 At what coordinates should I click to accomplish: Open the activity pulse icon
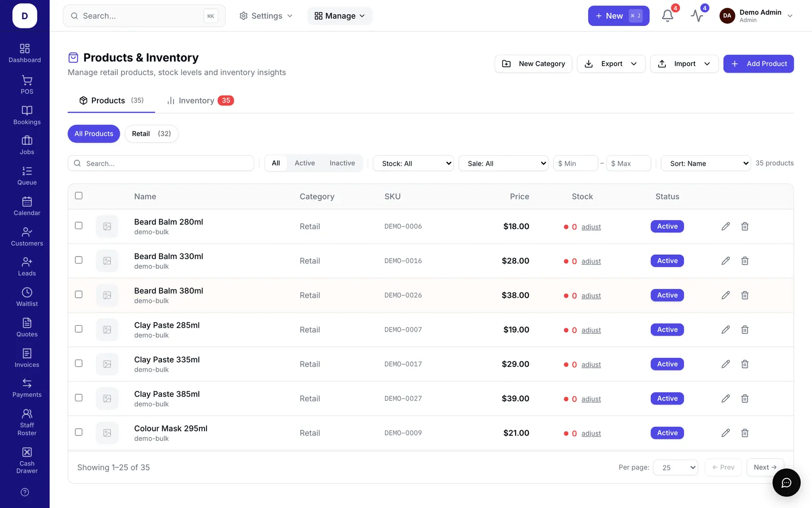[x=697, y=16]
